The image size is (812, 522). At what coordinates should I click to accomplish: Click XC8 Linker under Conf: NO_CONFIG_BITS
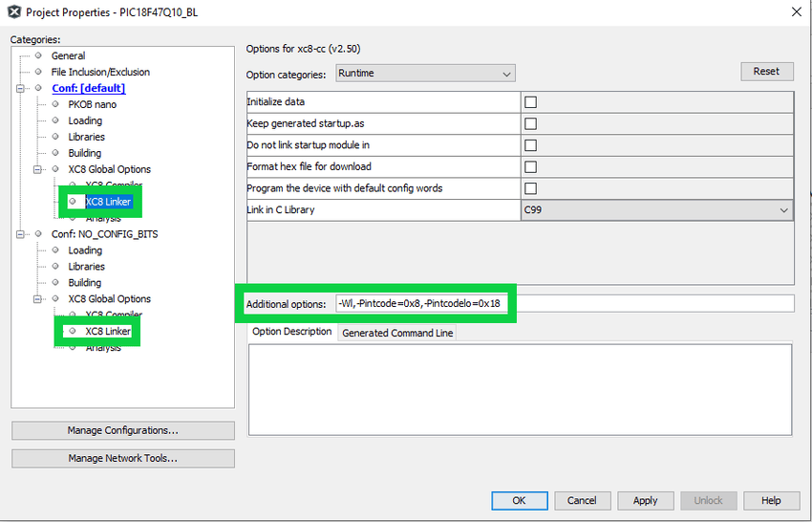[x=108, y=331]
